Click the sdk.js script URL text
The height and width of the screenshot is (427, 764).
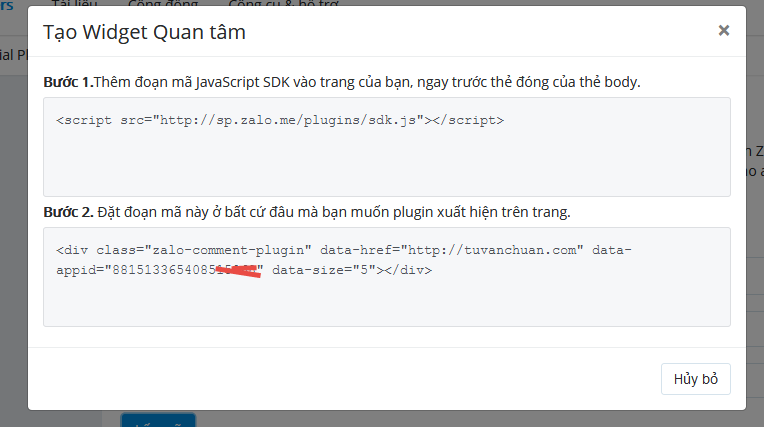pos(288,120)
